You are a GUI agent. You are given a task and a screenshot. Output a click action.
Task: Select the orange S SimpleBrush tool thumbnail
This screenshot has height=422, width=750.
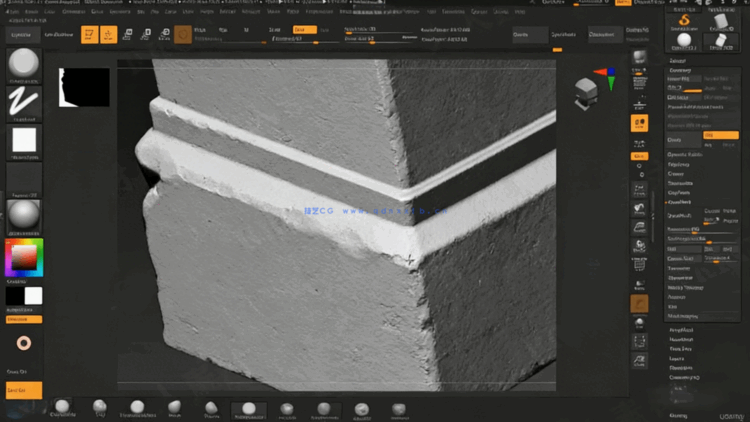(x=684, y=22)
